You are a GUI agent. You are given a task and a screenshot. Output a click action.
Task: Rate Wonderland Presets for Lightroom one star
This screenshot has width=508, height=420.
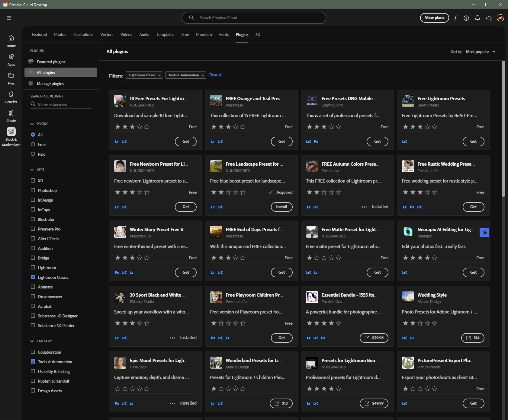pyautogui.click(x=214, y=389)
